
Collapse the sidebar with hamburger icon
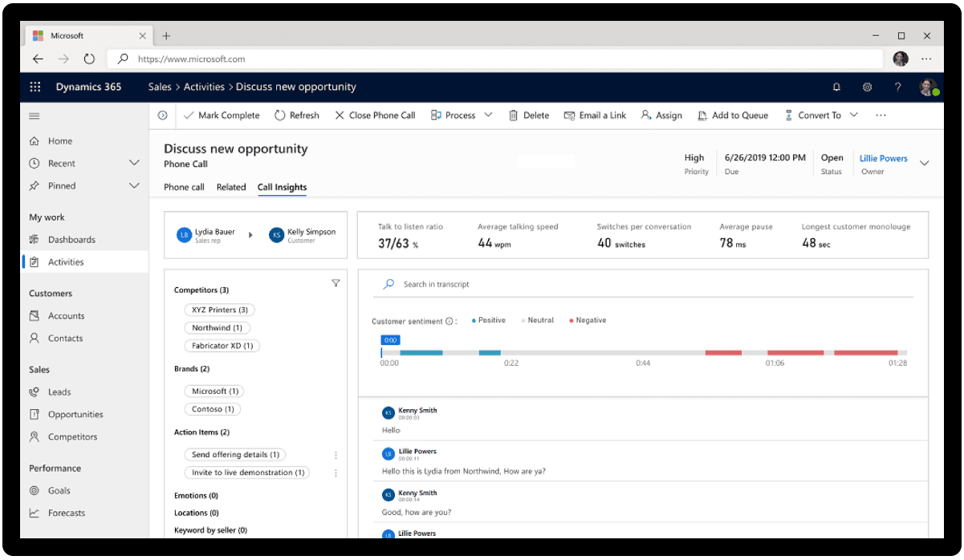coord(35,116)
